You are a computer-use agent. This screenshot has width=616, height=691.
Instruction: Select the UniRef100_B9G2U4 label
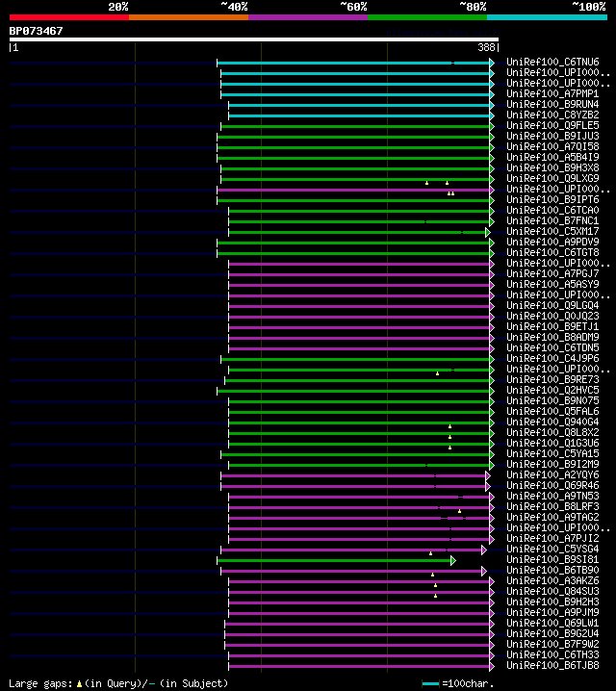coord(552,633)
